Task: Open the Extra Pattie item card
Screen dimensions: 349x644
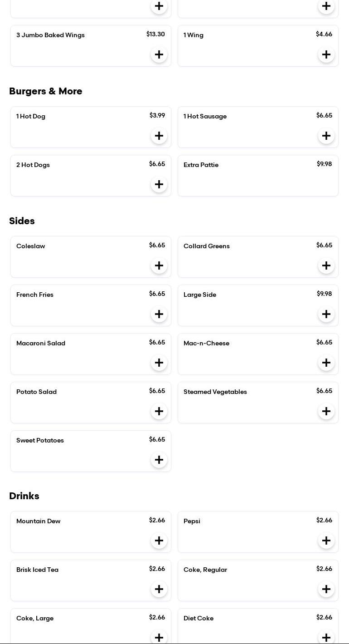Action: click(258, 176)
